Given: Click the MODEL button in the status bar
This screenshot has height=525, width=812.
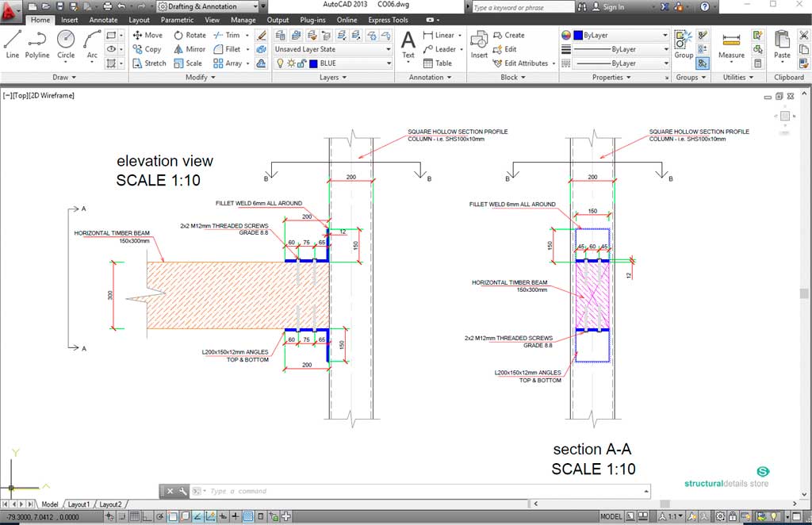Looking at the screenshot, I should [x=611, y=515].
